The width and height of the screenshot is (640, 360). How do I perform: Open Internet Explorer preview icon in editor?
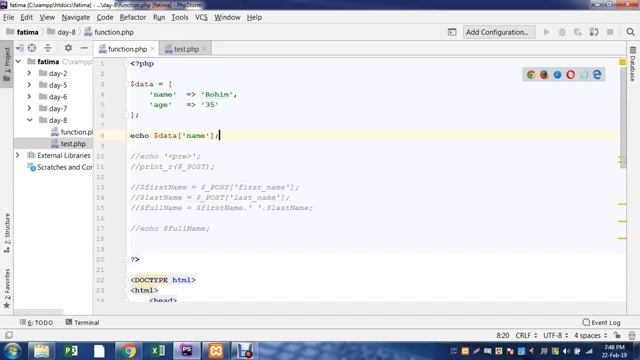click(584, 75)
